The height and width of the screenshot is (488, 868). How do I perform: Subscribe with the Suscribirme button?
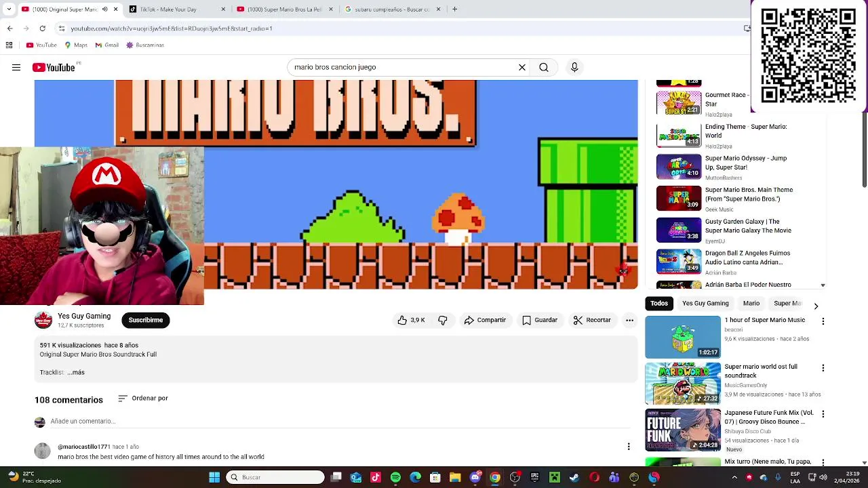pos(146,320)
